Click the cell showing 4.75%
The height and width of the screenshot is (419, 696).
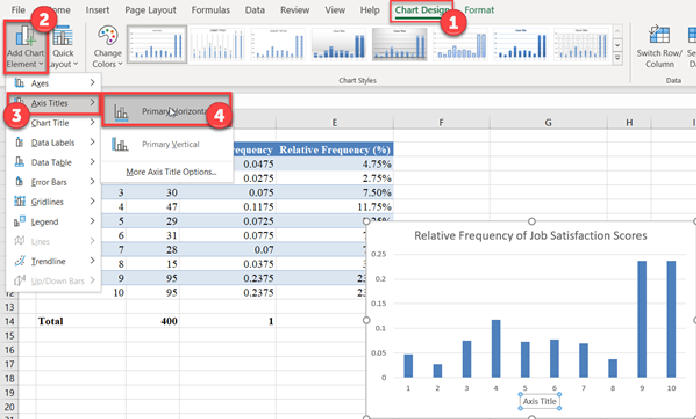[x=335, y=164]
